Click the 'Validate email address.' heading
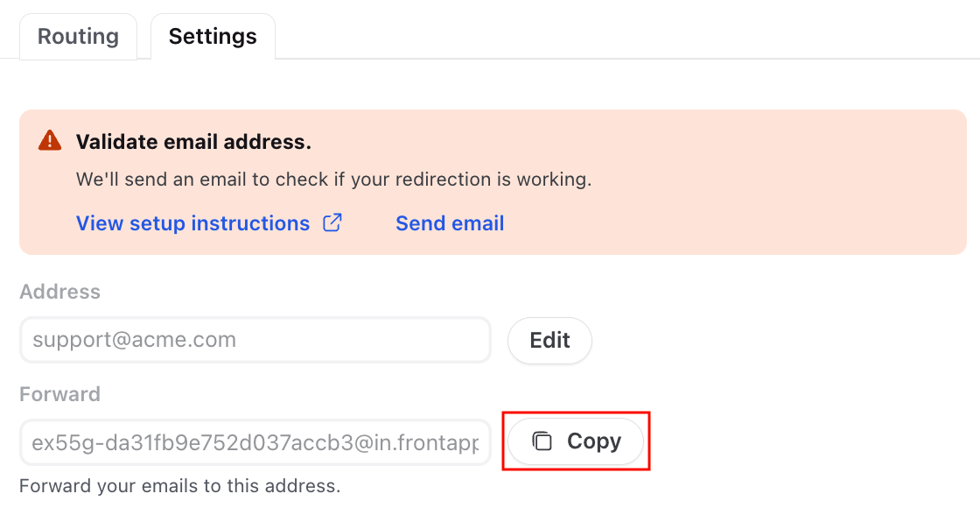Image resolution: width=980 pixels, height=508 pixels. coord(193,142)
